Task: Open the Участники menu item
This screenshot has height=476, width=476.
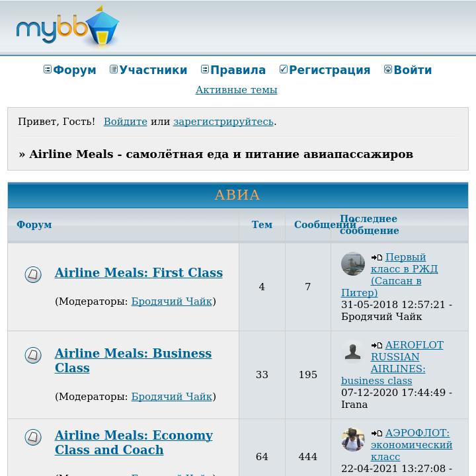Action: (153, 70)
